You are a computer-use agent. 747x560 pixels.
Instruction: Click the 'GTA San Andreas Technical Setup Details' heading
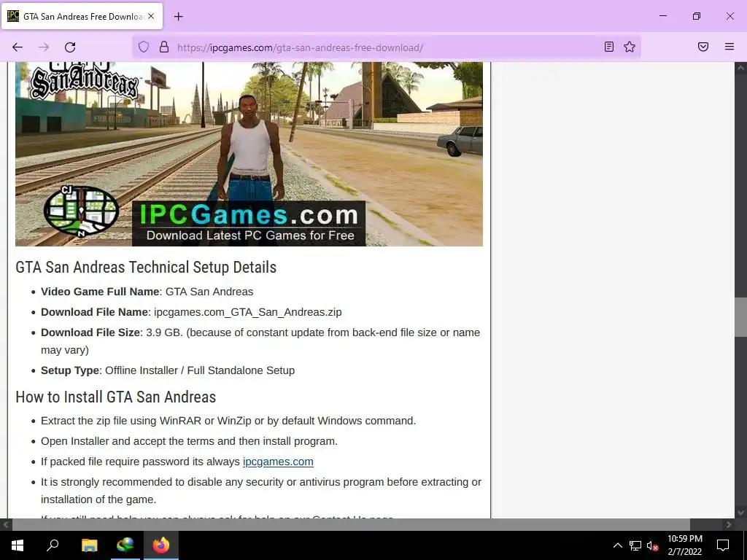[x=146, y=267]
